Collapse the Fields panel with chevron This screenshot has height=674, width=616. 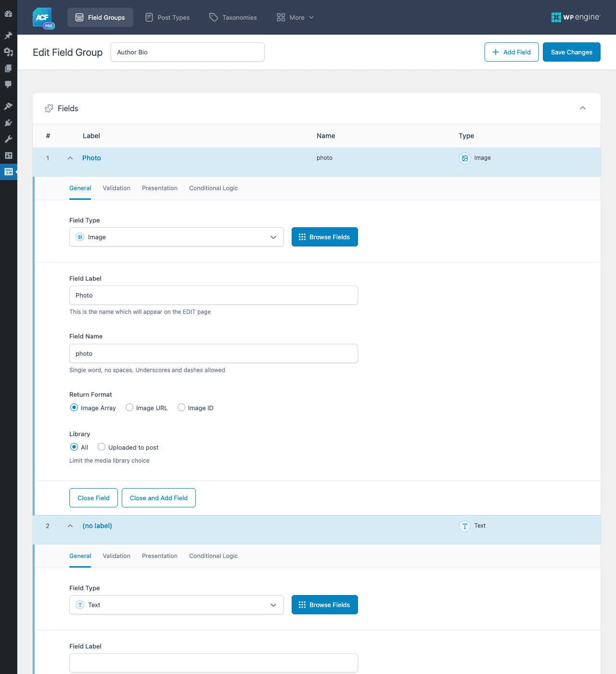click(583, 108)
